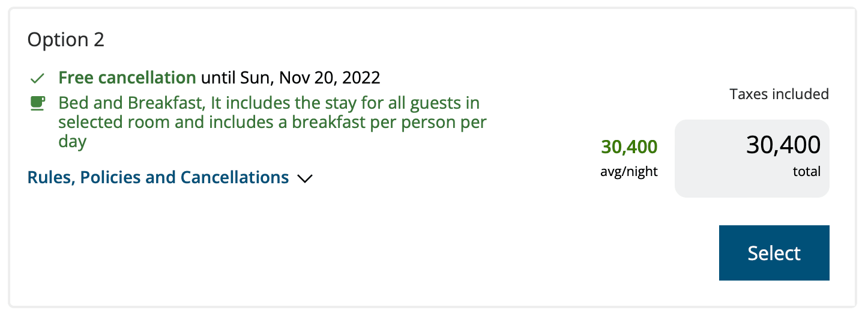Click the Taxes included label
The height and width of the screenshot is (316, 868).
tap(779, 94)
